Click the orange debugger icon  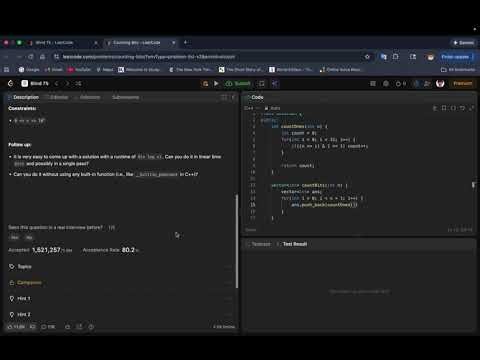[205, 84]
